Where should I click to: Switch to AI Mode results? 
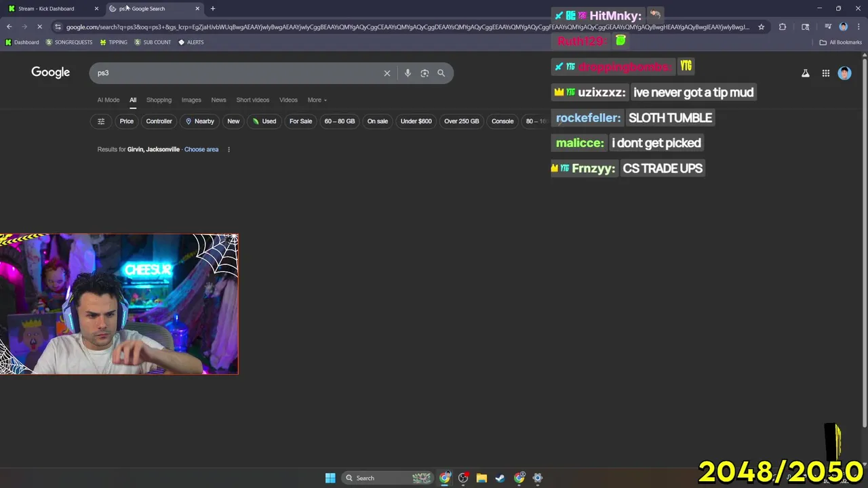pos(108,100)
